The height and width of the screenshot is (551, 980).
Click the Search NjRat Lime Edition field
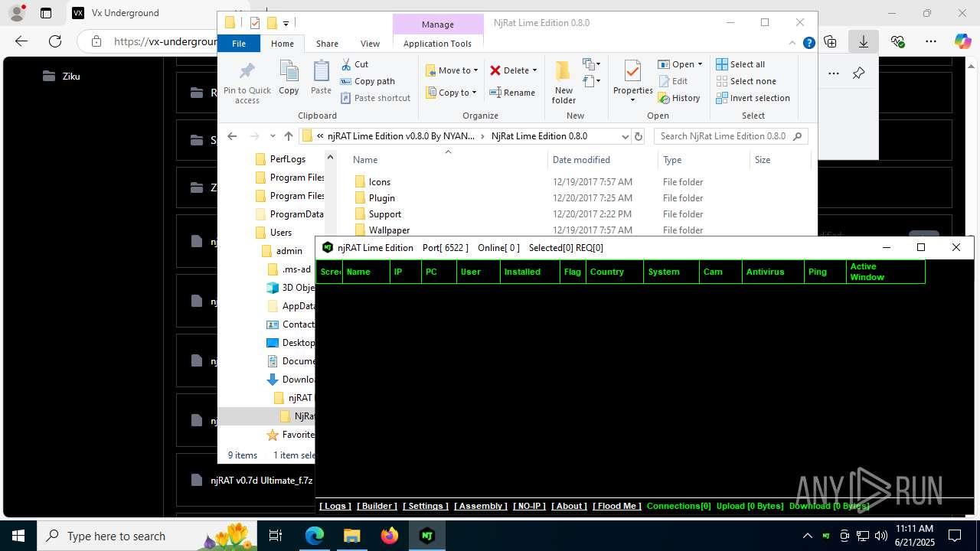[731, 136]
